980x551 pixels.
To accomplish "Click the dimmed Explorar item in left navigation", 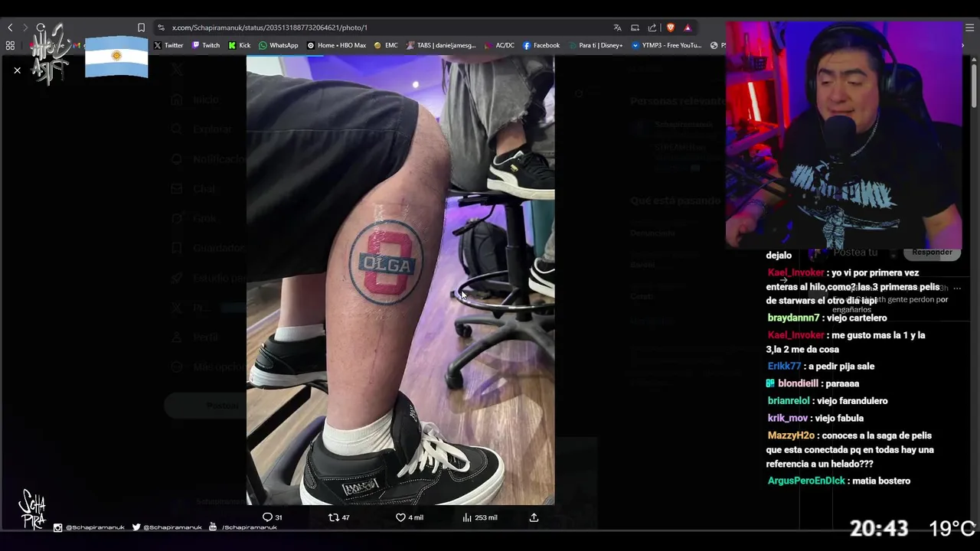I will pos(201,129).
